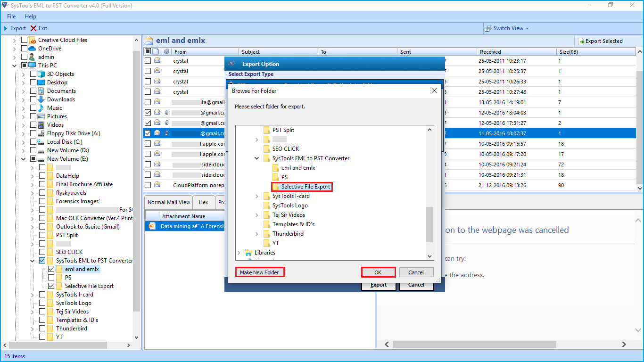
Task: Click the Export Selected icon
Action: point(581,41)
